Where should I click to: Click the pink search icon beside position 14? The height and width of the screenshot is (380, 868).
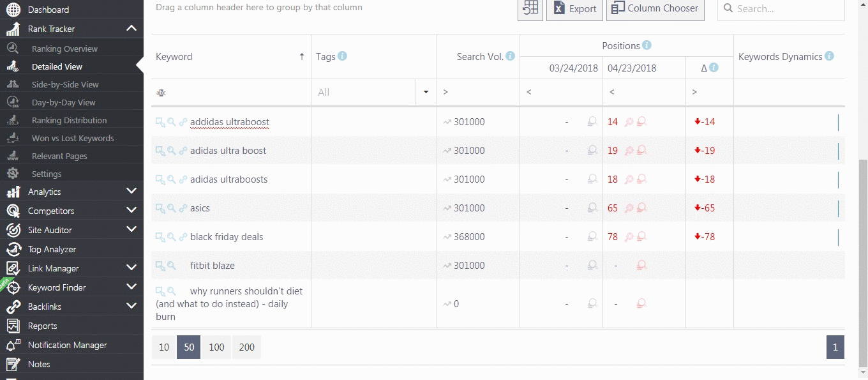click(x=629, y=122)
